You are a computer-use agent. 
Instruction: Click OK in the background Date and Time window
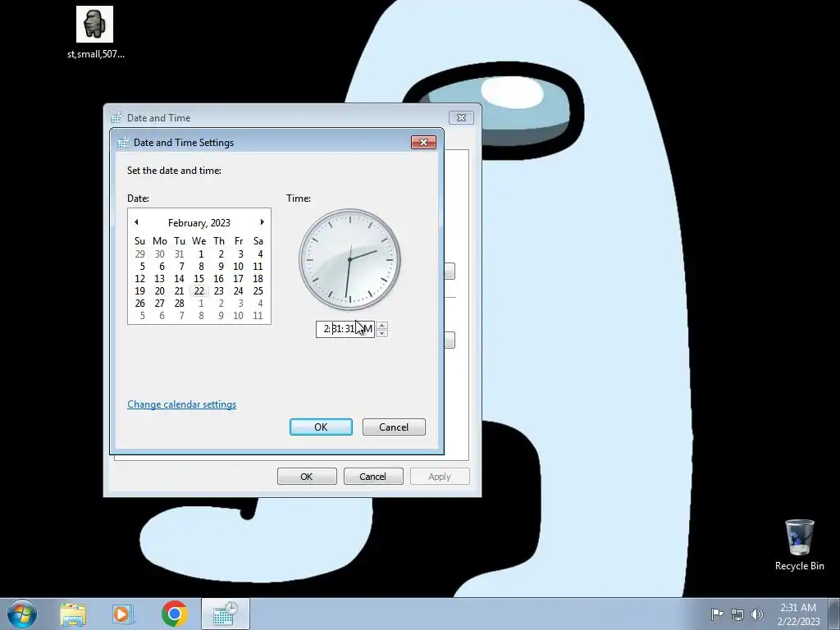point(307,477)
